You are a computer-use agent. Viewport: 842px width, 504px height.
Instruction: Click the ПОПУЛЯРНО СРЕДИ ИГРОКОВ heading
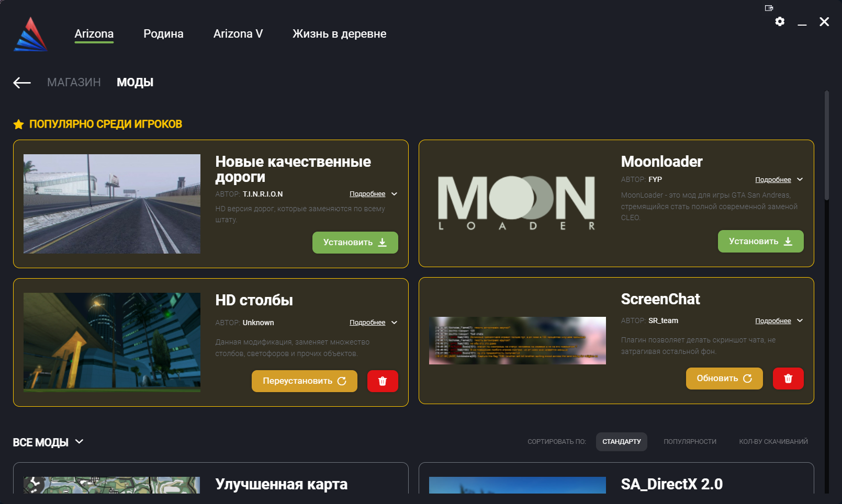(106, 124)
